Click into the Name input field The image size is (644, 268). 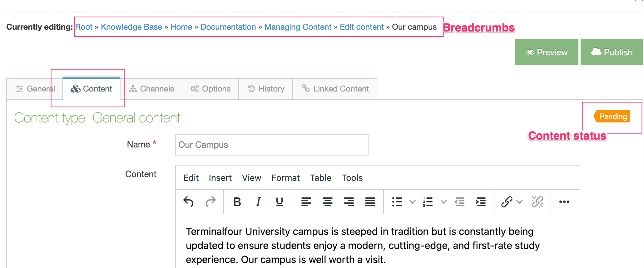tap(272, 145)
